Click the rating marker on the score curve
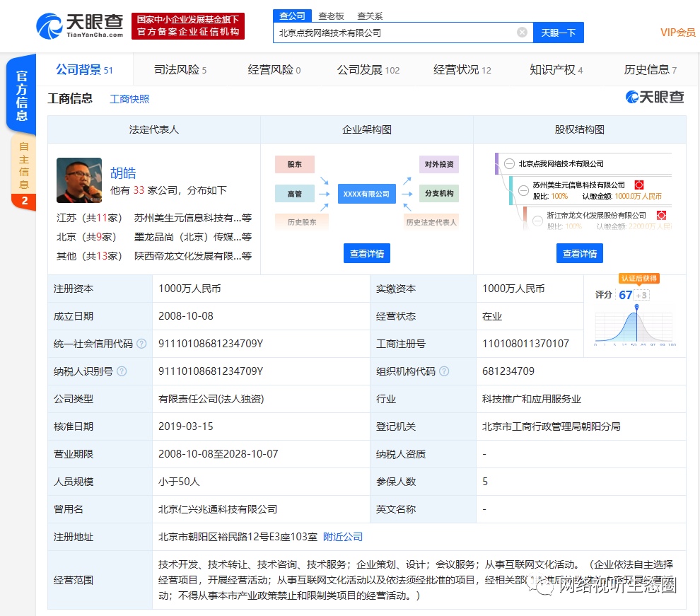This screenshot has width=700, height=616. (637, 307)
